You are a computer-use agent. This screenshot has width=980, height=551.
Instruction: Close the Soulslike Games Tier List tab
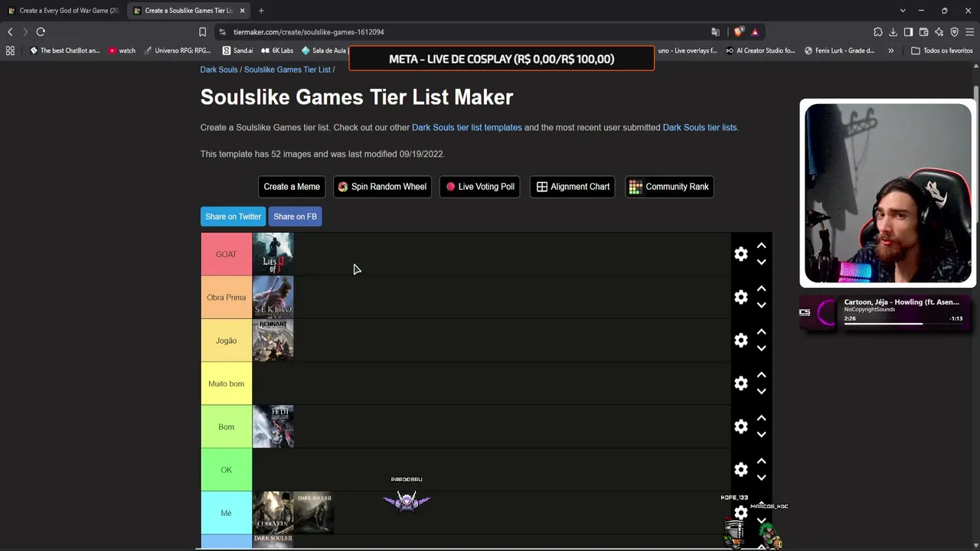coord(242,11)
